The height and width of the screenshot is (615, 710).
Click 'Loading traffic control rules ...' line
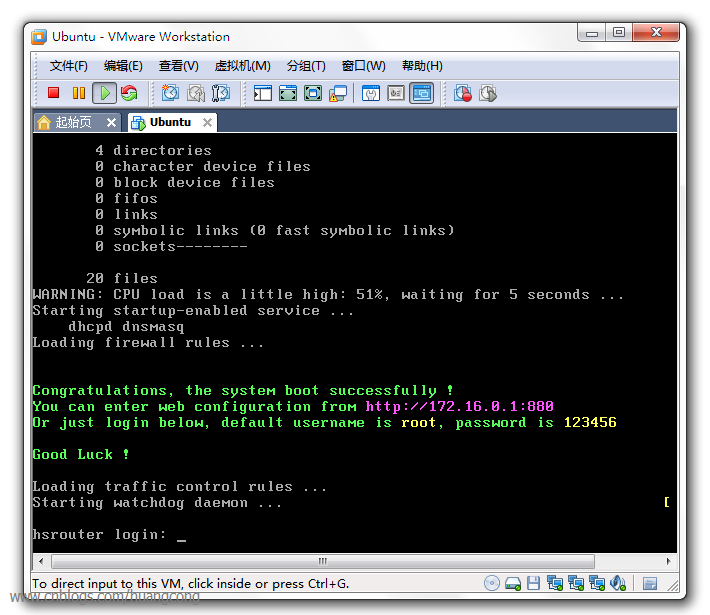pyautogui.click(x=179, y=486)
